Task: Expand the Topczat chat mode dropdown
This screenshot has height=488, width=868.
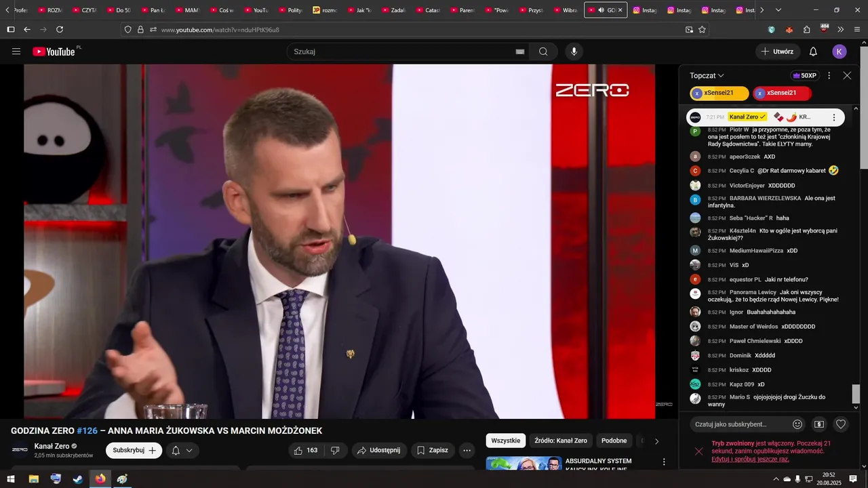Action: (x=707, y=75)
